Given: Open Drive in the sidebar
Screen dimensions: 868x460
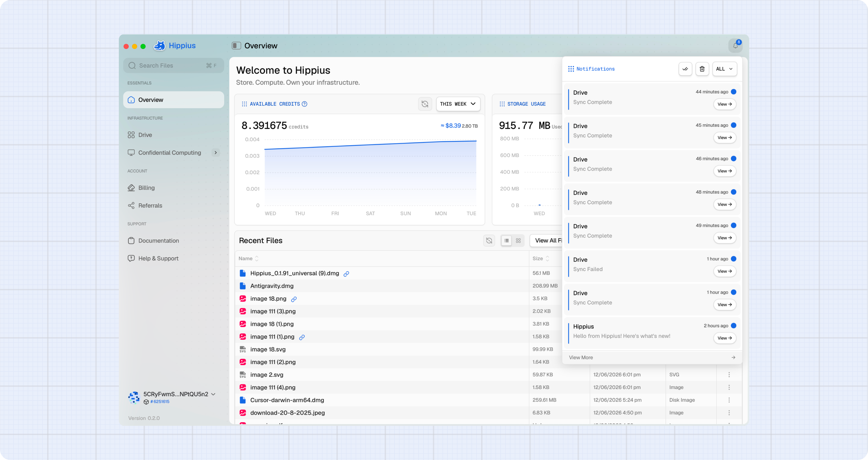Looking at the screenshot, I should click(174, 135).
